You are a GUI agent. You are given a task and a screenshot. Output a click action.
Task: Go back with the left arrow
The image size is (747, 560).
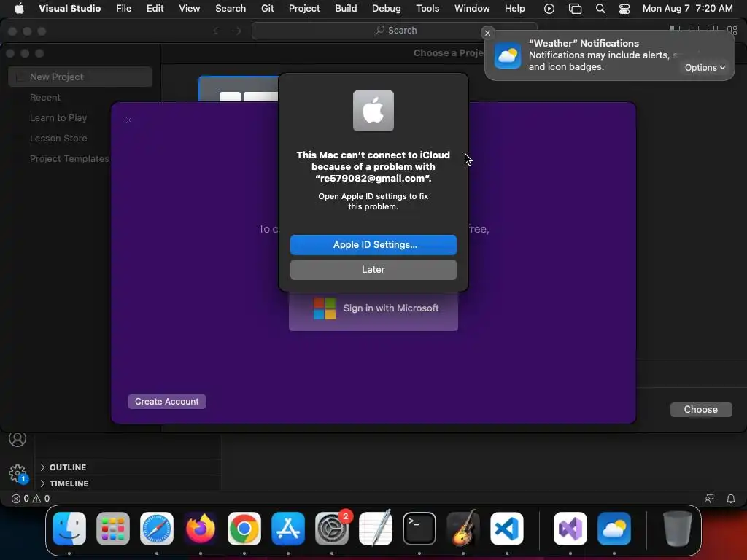pyautogui.click(x=217, y=31)
